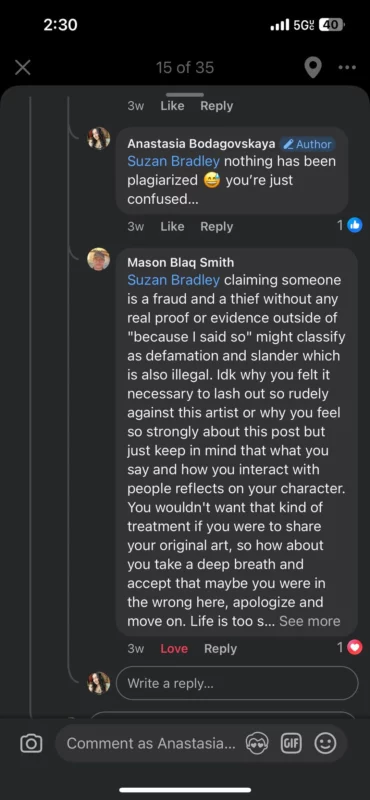Reply to Mason Blaq Smith's comment
370x800 pixels.
220,648
